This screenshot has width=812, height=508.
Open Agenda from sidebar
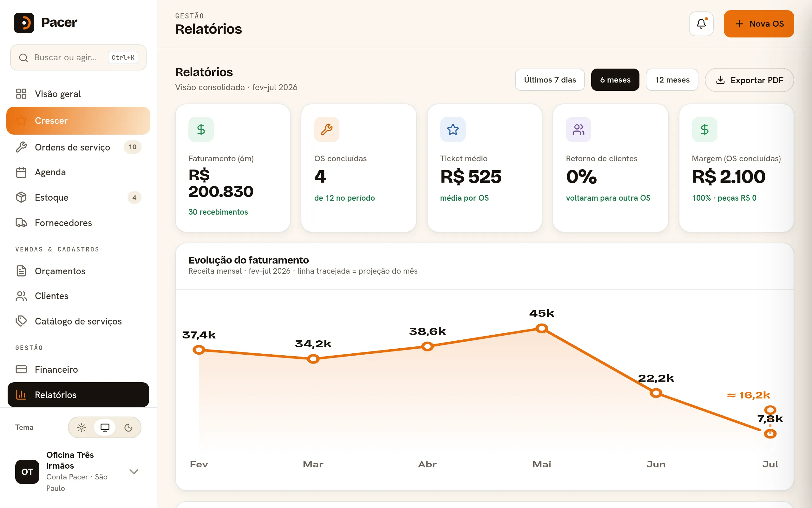[x=78, y=172]
